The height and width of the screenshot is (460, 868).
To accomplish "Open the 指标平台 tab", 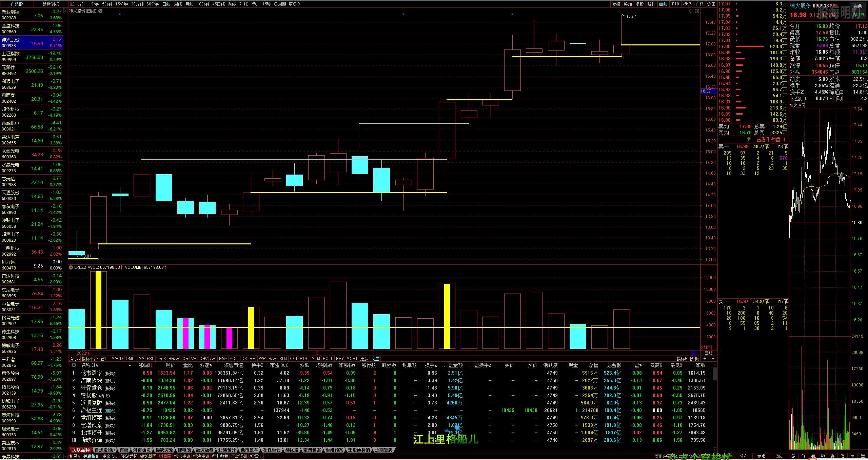I will (90, 359).
